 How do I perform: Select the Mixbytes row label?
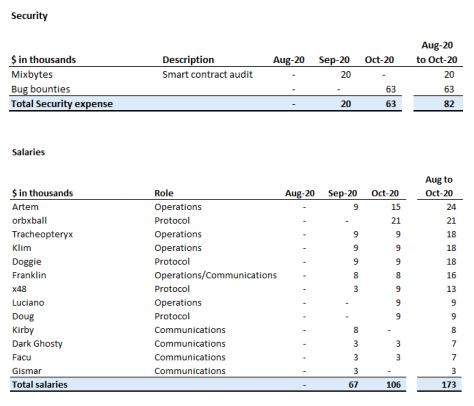pos(32,74)
